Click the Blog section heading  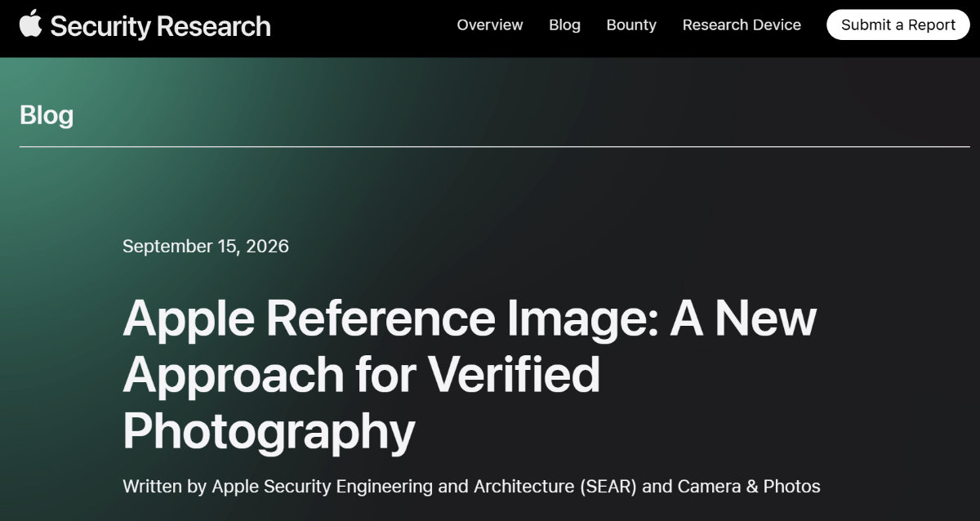click(x=47, y=115)
